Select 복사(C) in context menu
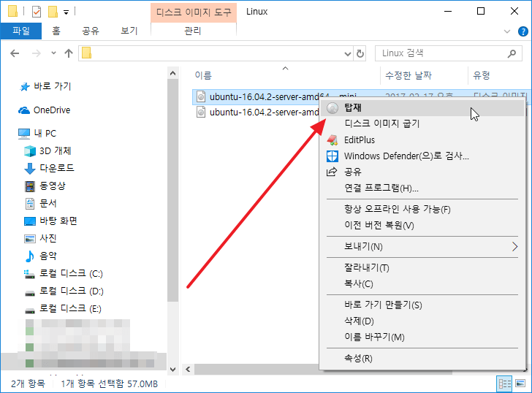Viewport: 532px width, 393px height. (x=422, y=284)
